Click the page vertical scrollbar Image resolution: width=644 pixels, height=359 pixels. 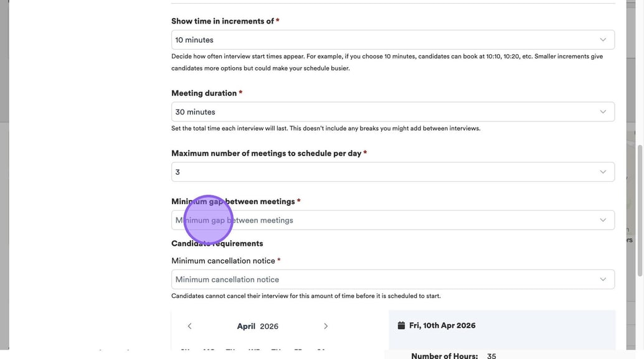[640, 212]
